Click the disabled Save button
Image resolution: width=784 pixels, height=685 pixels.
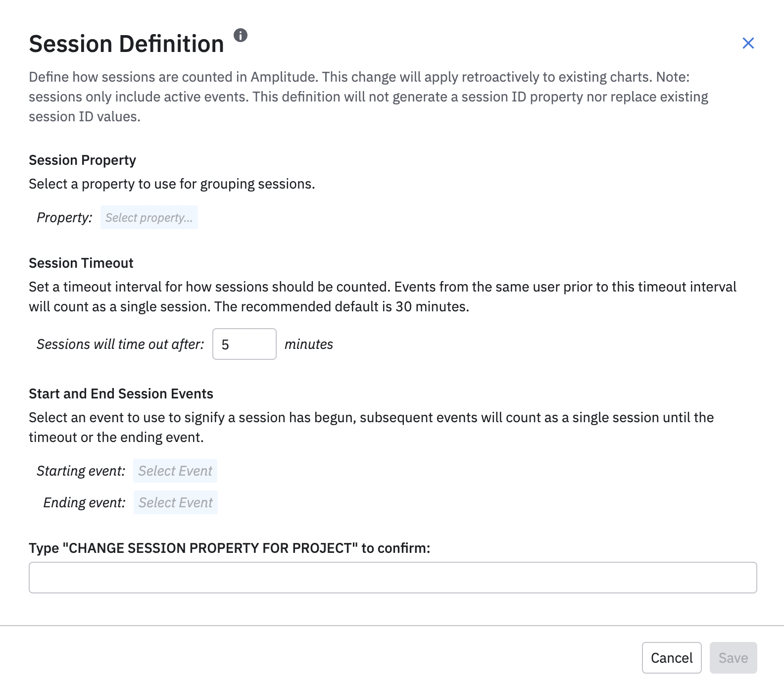coord(733,658)
